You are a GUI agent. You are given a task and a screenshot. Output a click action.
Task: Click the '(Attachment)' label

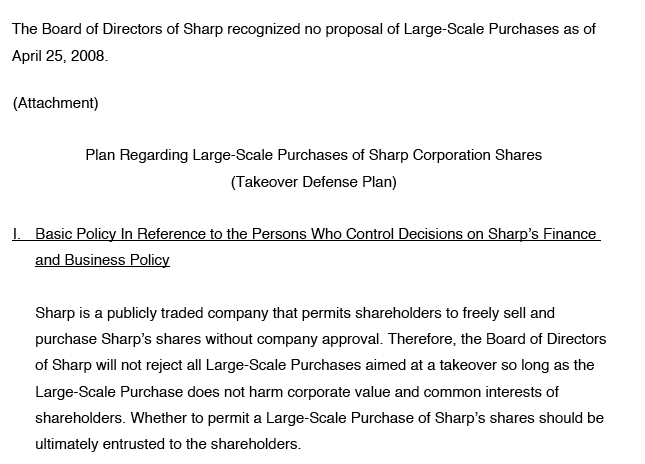click(56, 103)
